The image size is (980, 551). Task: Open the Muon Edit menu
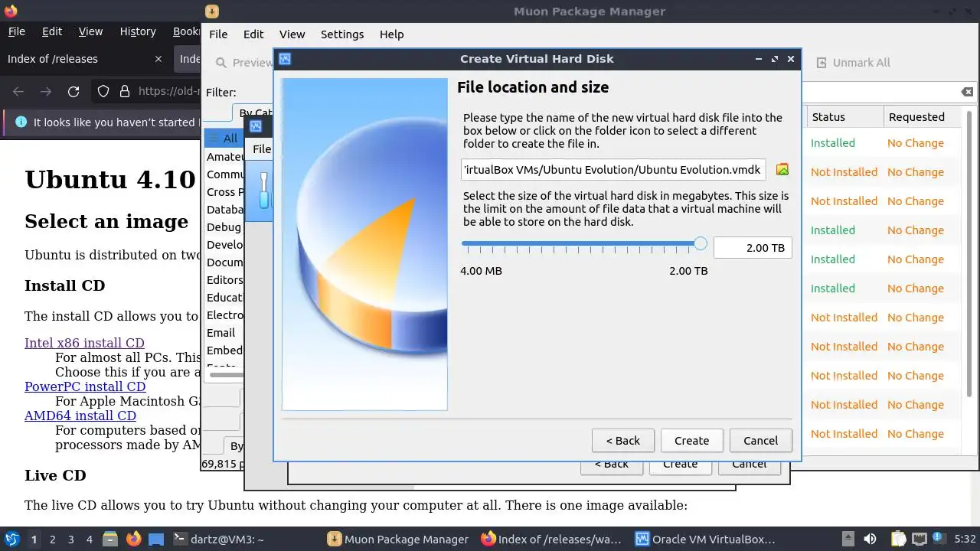pos(253,34)
